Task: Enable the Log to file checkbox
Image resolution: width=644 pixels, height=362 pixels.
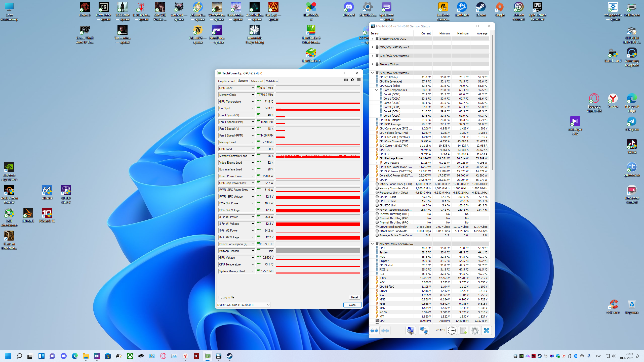Action: coord(220,297)
